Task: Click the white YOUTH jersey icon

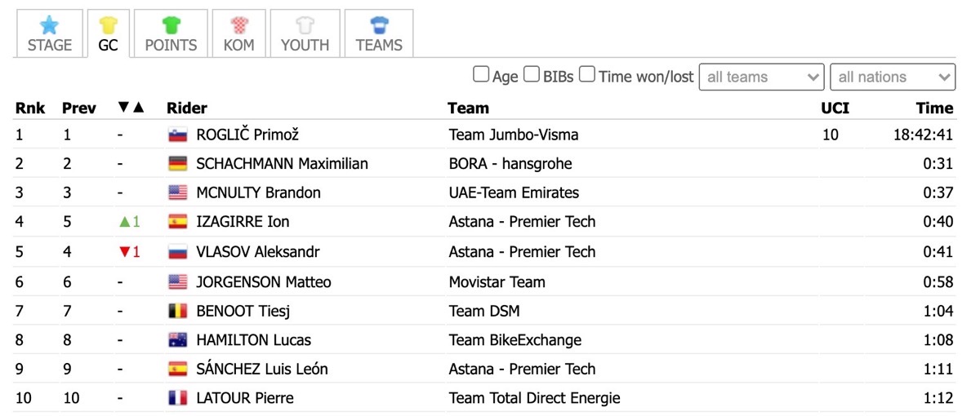Action: tap(305, 24)
